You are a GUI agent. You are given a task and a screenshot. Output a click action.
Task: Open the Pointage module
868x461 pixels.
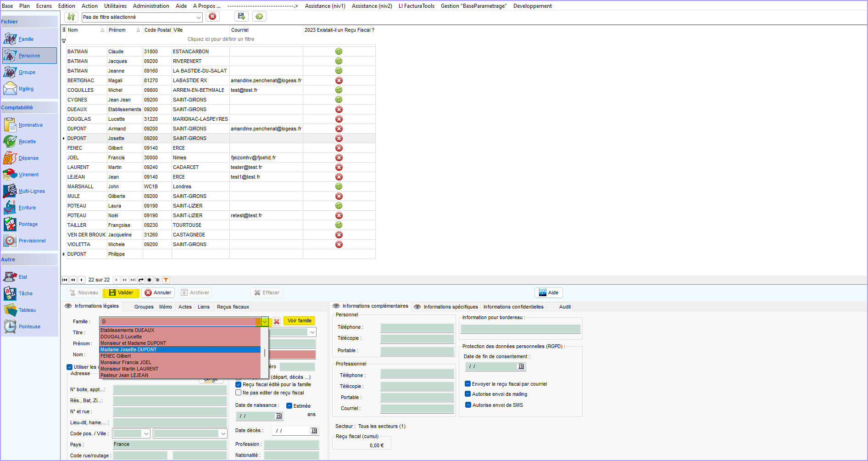28,224
